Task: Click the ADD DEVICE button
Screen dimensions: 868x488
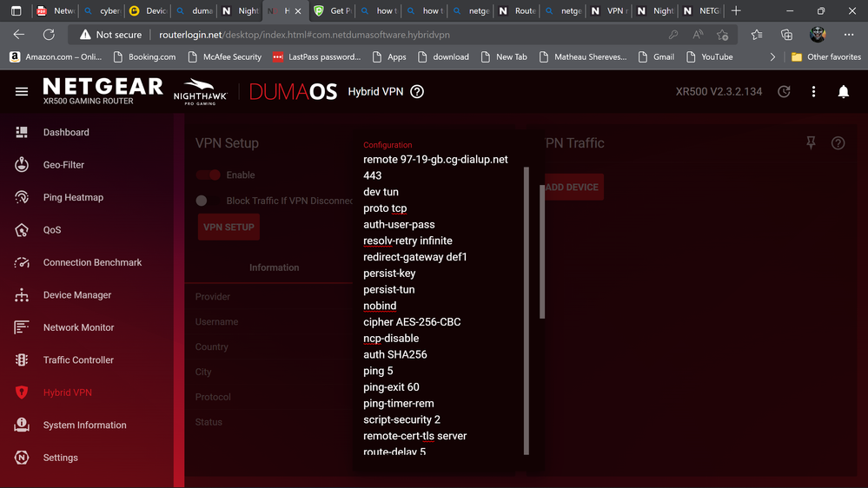Action: (573, 187)
